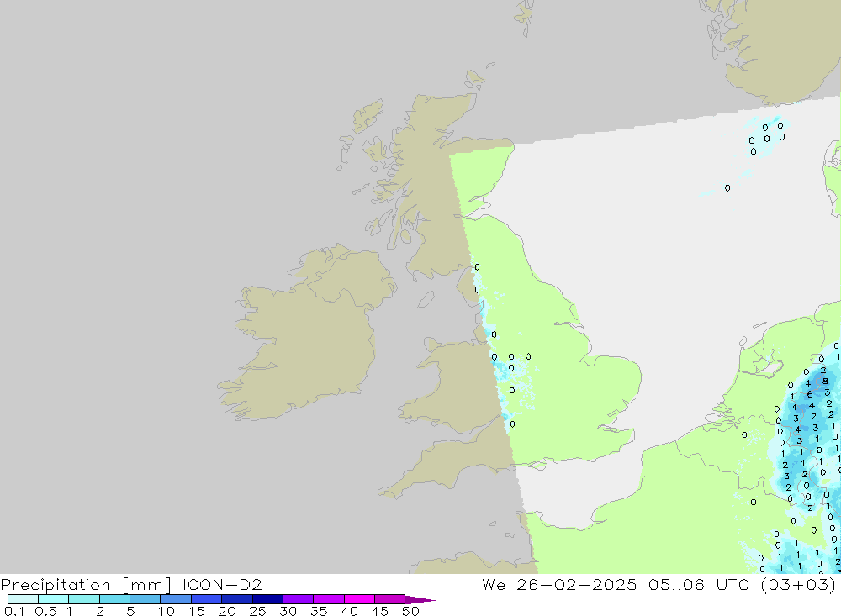Select the 40–45 mm magenta swatch
The width and height of the screenshot is (841, 616).
click(359, 599)
